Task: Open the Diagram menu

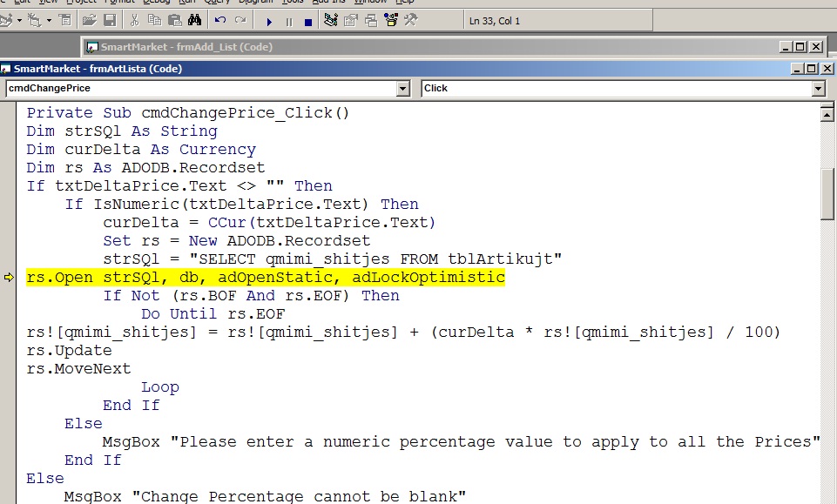Action: [x=255, y=2]
